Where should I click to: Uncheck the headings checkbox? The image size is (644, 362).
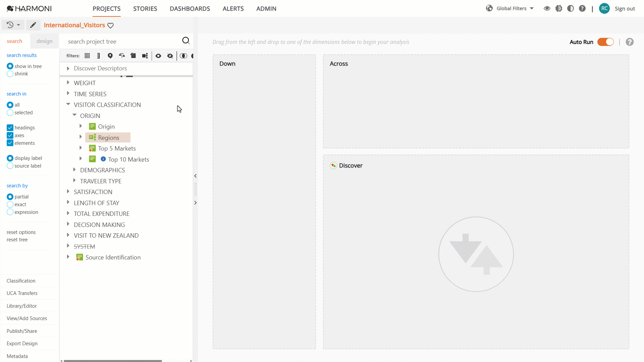tap(10, 128)
